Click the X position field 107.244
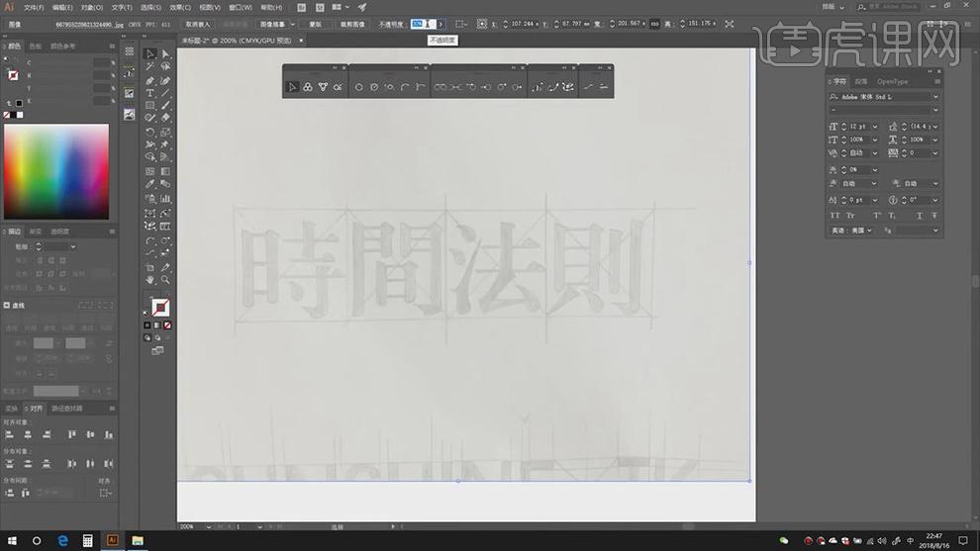This screenshot has height=551, width=980. click(x=523, y=24)
